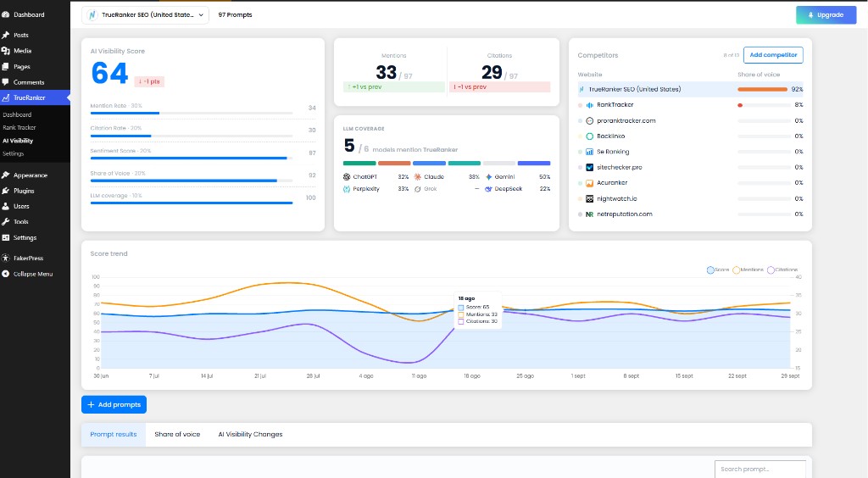
Task: Click the DeepSeek logo icon
Action: coord(488,189)
